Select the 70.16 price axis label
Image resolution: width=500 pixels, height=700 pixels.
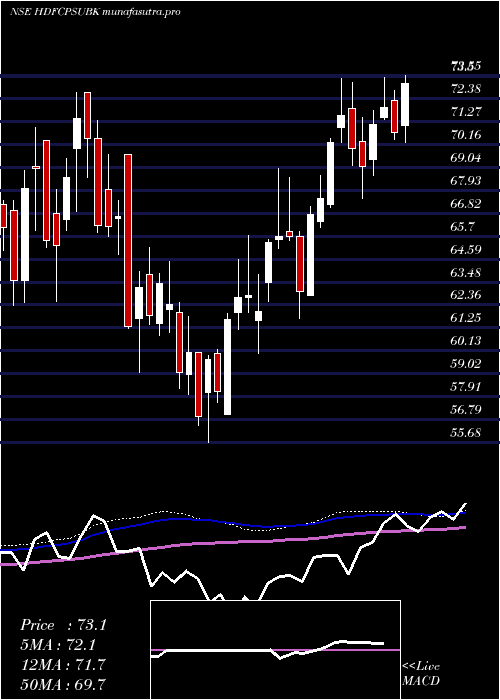(x=466, y=135)
